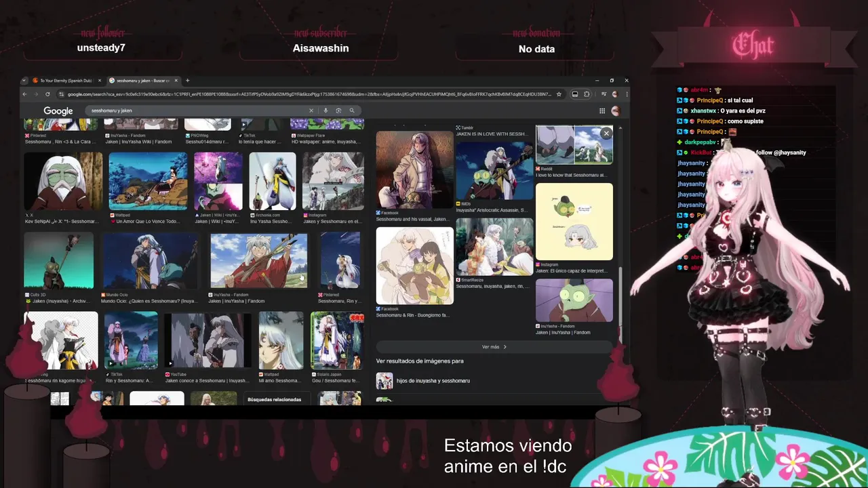Click the new subscriber name Aisawashin
The image size is (868, 488).
321,48
